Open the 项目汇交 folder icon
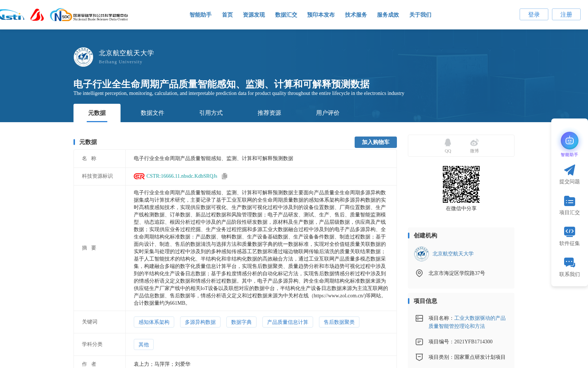Viewport: 588px width, 368px height. [569, 201]
